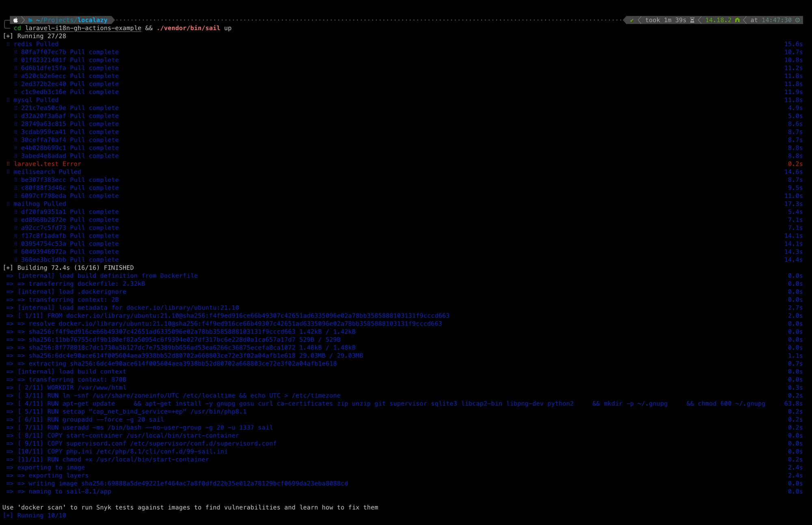Click the 'took 1m 39s' segment
The image size is (812, 525).
click(665, 20)
